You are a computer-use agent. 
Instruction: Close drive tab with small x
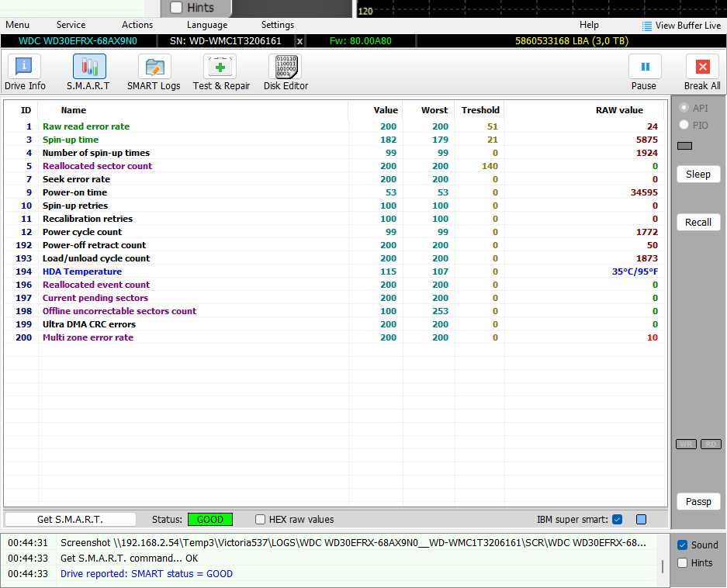[300, 41]
